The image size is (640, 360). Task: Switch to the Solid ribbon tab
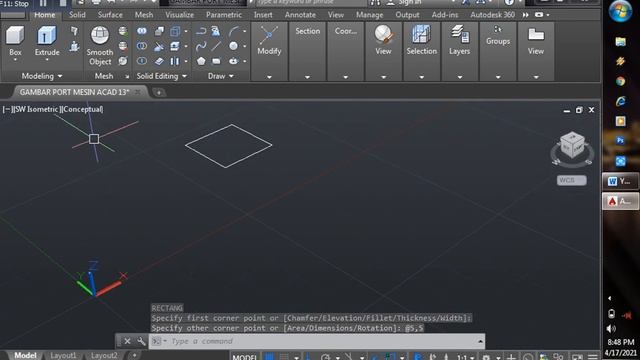(77, 15)
